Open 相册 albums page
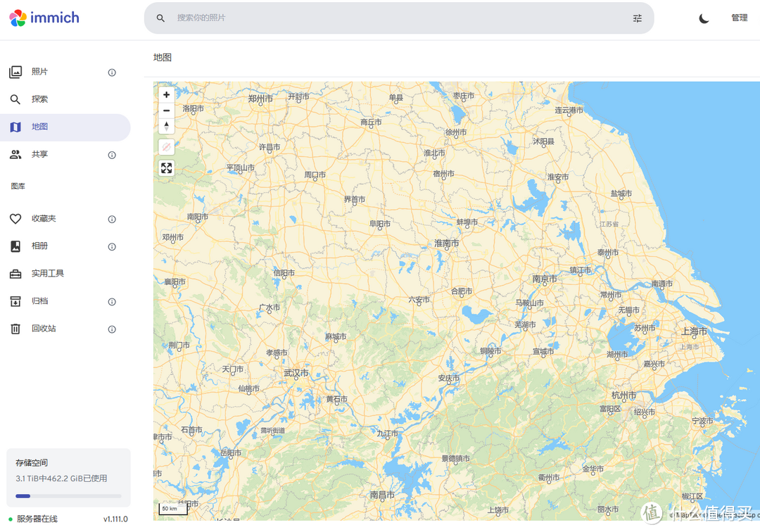This screenshot has width=760, height=532. 39,246
